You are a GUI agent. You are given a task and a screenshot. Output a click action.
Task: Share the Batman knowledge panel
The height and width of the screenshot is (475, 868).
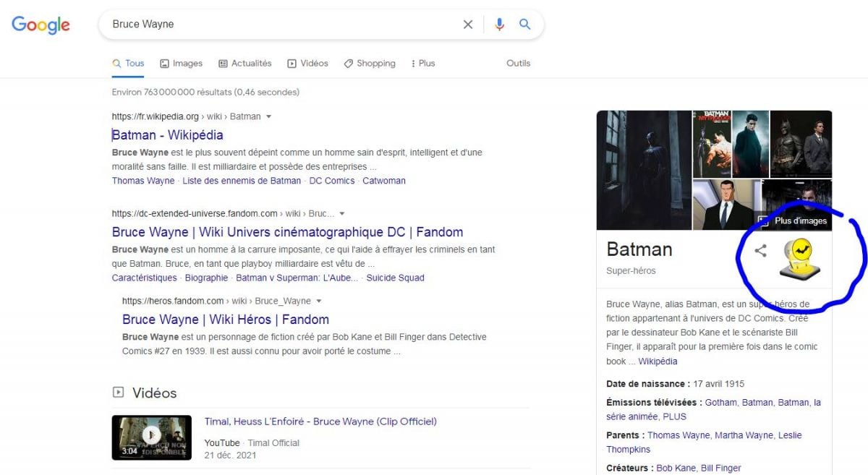point(760,251)
